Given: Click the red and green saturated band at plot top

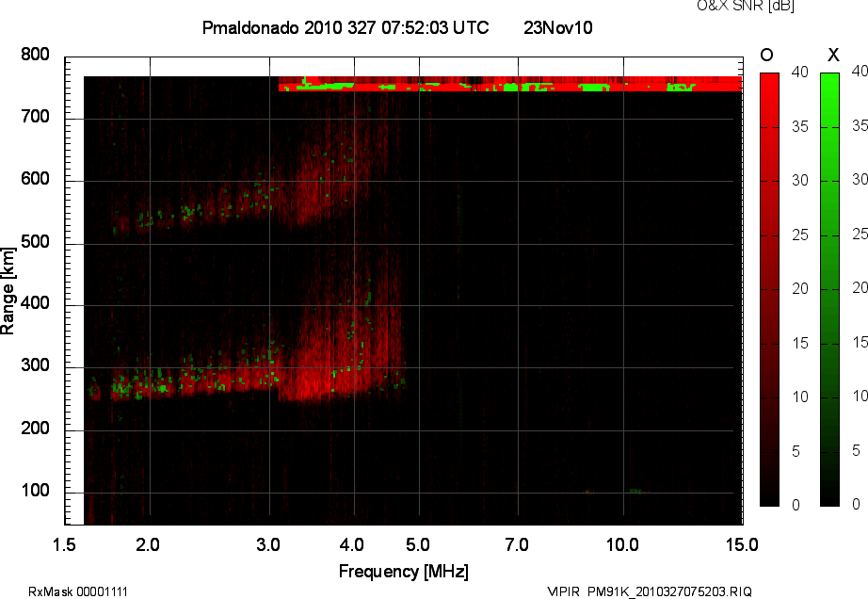Looking at the screenshot, I should pos(510,84).
